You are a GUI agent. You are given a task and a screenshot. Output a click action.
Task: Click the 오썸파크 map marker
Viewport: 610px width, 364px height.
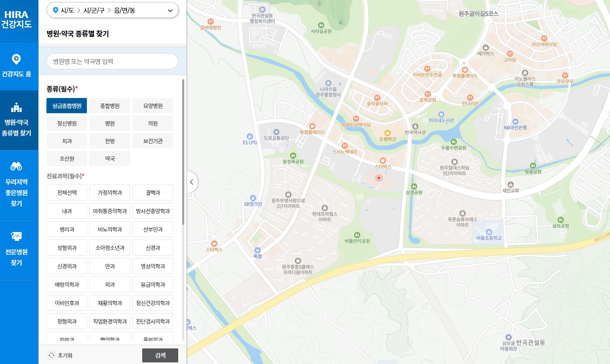point(387,133)
